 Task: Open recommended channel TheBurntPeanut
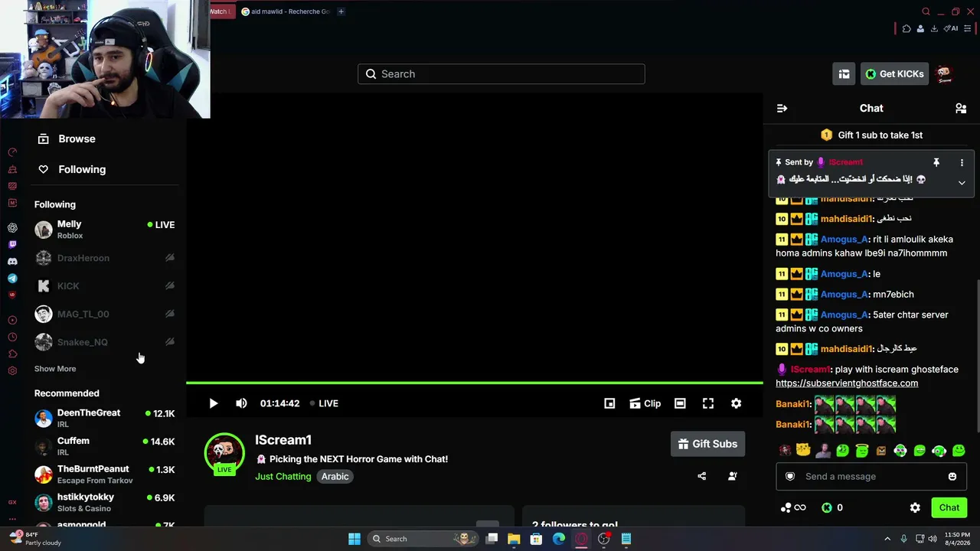pyautogui.click(x=104, y=474)
